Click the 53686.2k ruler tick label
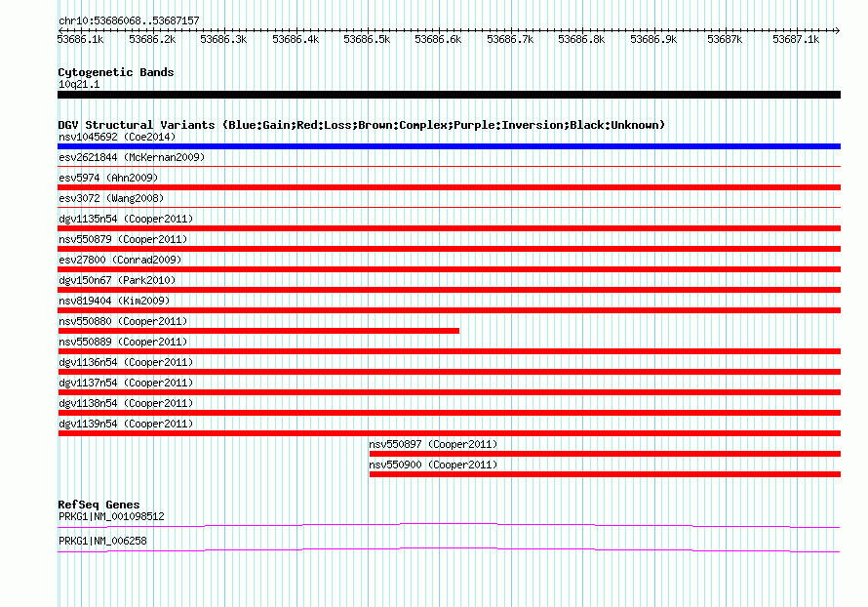This screenshot has width=868, height=607. (152, 39)
